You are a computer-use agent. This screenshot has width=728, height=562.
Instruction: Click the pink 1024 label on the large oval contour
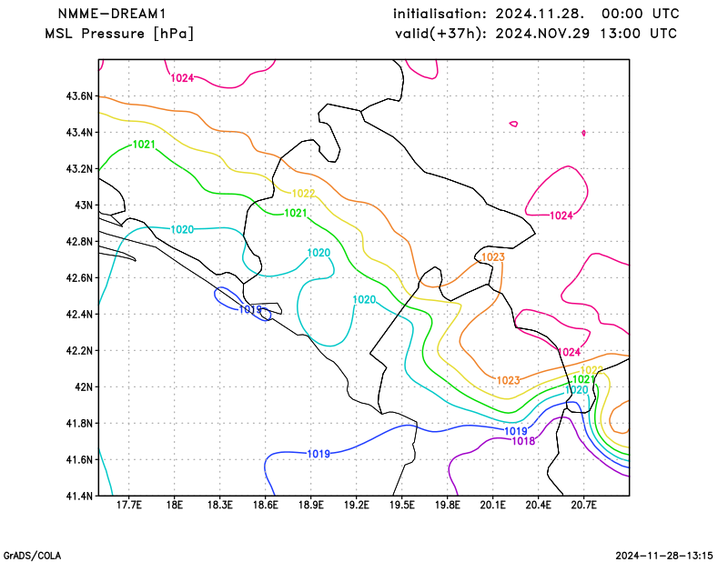[x=561, y=216]
